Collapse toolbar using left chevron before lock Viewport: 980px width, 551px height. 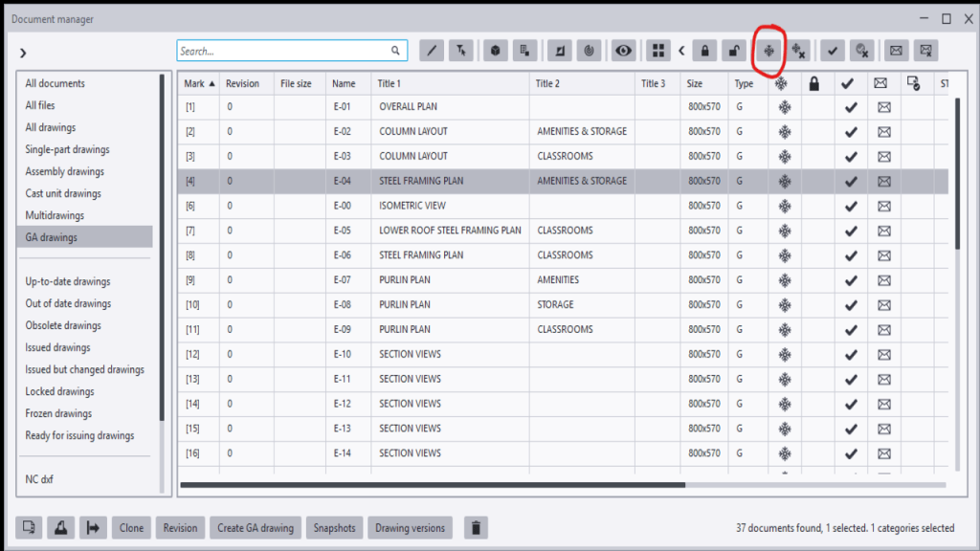[681, 51]
